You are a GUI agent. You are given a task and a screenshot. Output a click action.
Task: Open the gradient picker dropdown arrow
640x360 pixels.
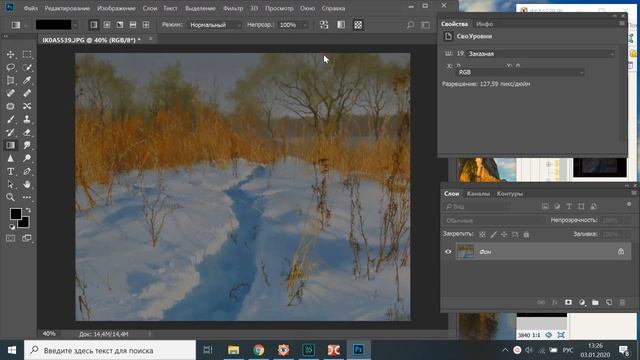(75, 25)
